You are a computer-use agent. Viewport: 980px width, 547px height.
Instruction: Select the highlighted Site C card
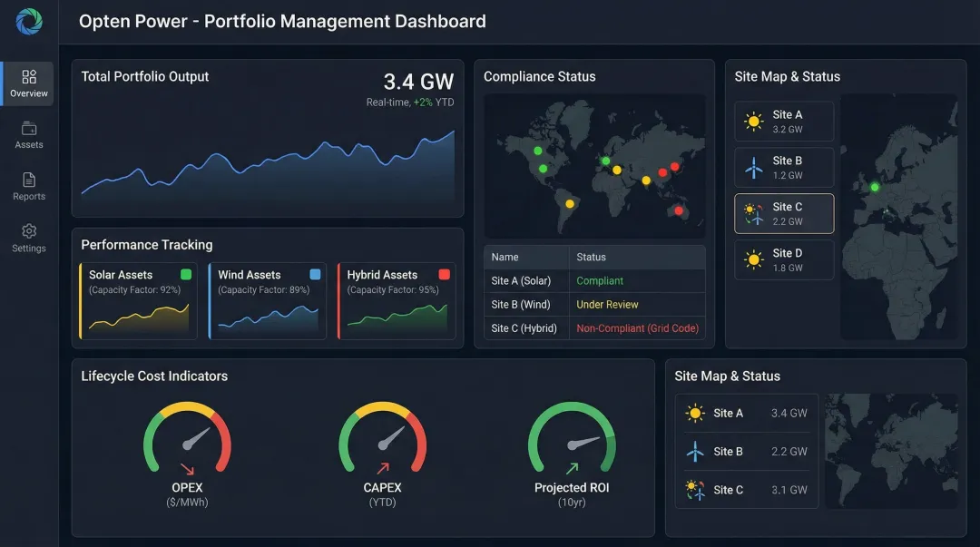pyautogui.click(x=784, y=213)
